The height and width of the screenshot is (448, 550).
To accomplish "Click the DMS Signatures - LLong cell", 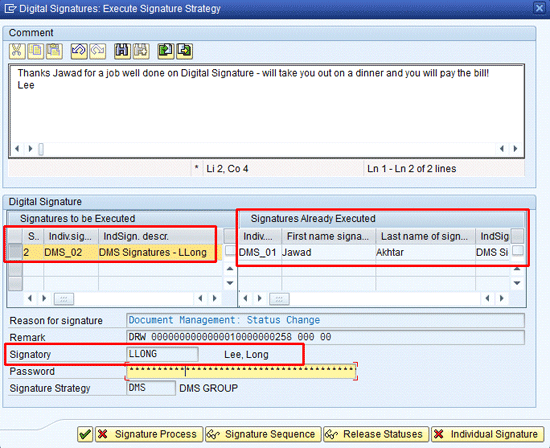I will (x=160, y=252).
